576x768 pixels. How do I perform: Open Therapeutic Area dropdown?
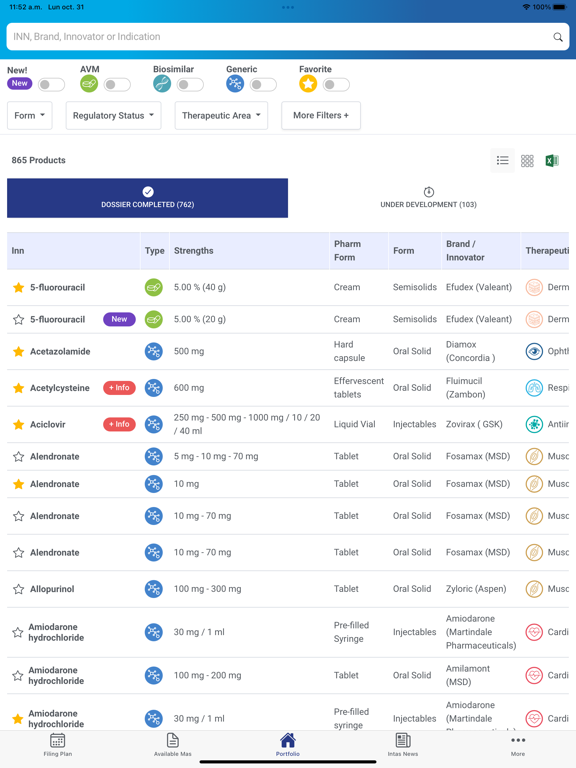(x=221, y=116)
